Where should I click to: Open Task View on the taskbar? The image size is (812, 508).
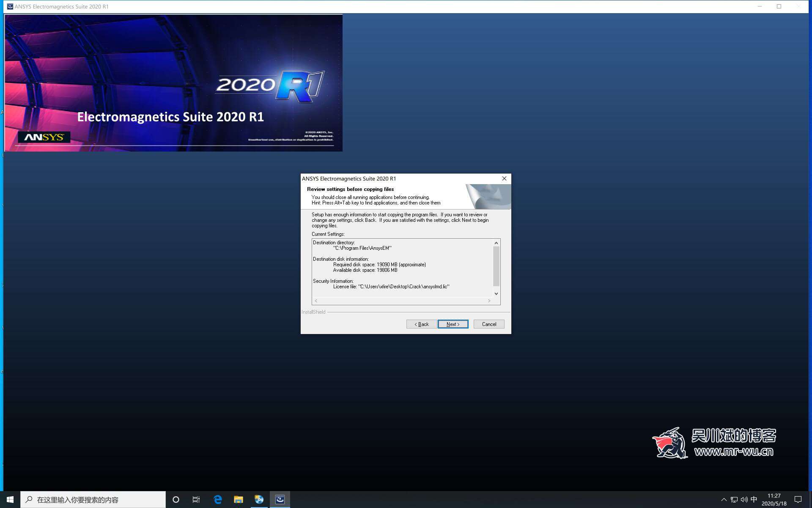196,500
